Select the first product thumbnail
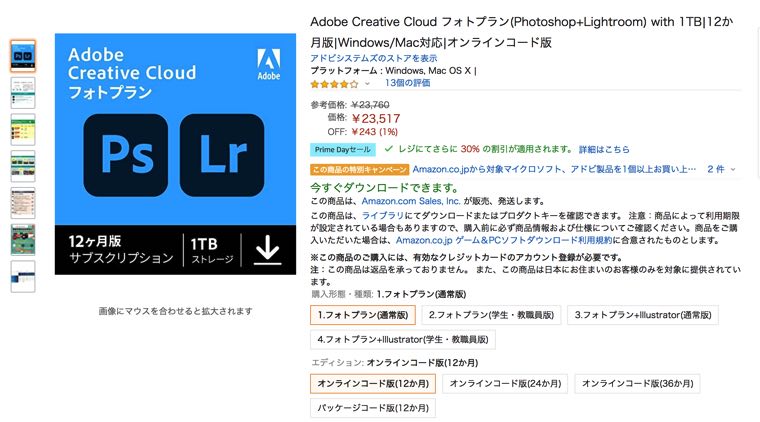Viewport: 760px width, 422px height. click(x=23, y=56)
